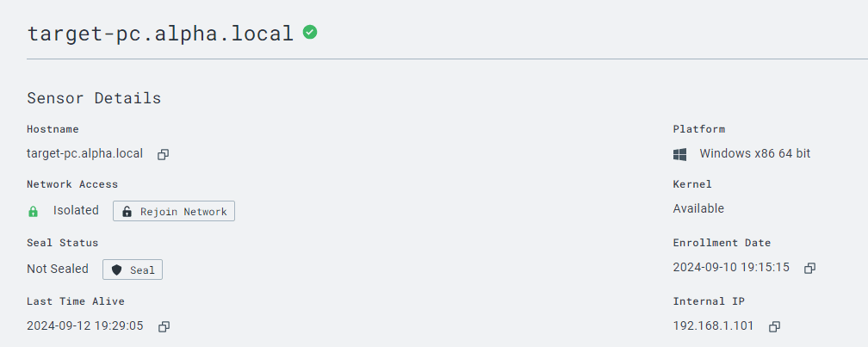Copy the Enrollment Date value
The width and height of the screenshot is (868, 347).
click(809, 268)
